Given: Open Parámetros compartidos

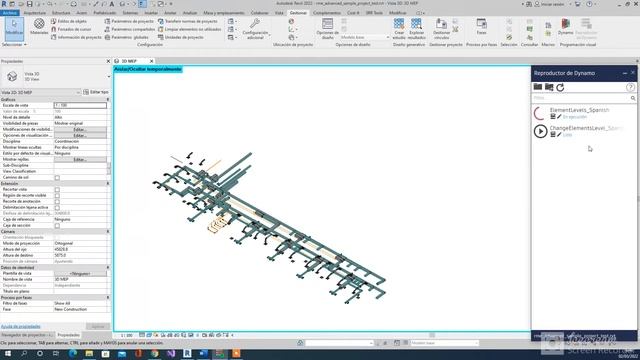Looking at the screenshot, I should (x=129, y=29).
